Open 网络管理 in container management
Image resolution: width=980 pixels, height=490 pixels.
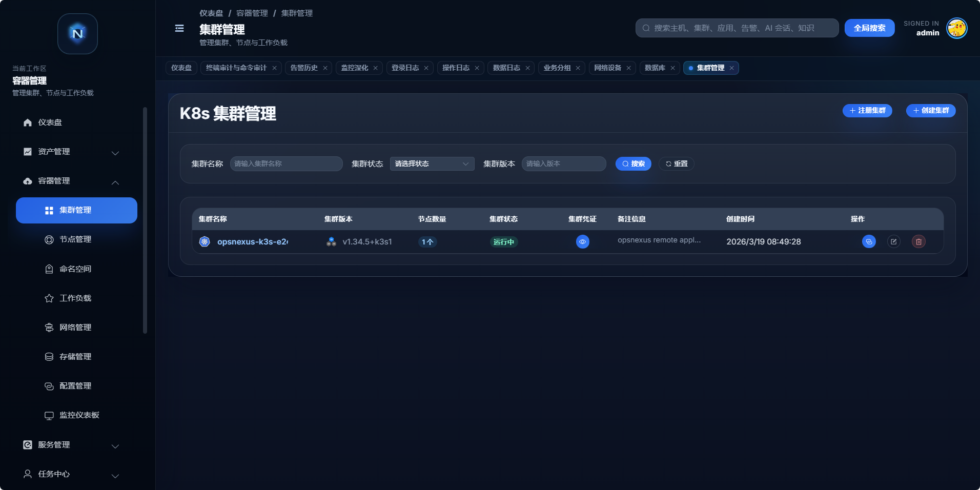pos(75,327)
